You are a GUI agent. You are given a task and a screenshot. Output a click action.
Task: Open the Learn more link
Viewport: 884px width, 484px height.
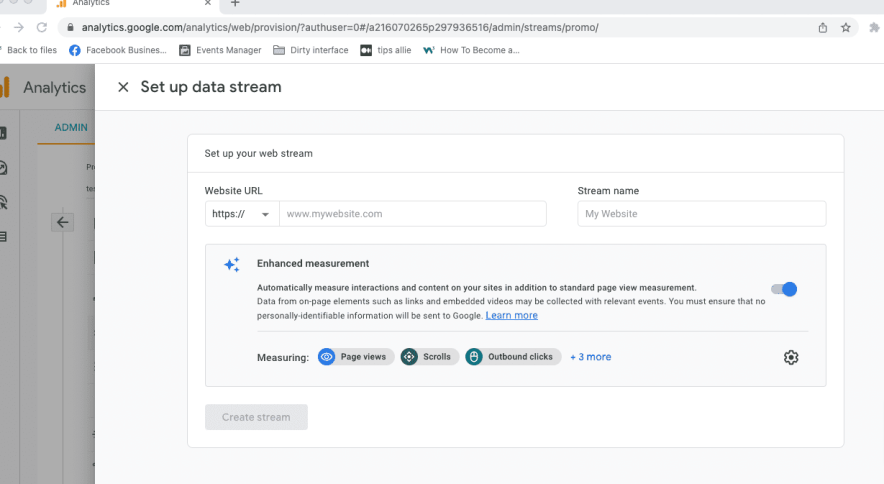click(511, 316)
